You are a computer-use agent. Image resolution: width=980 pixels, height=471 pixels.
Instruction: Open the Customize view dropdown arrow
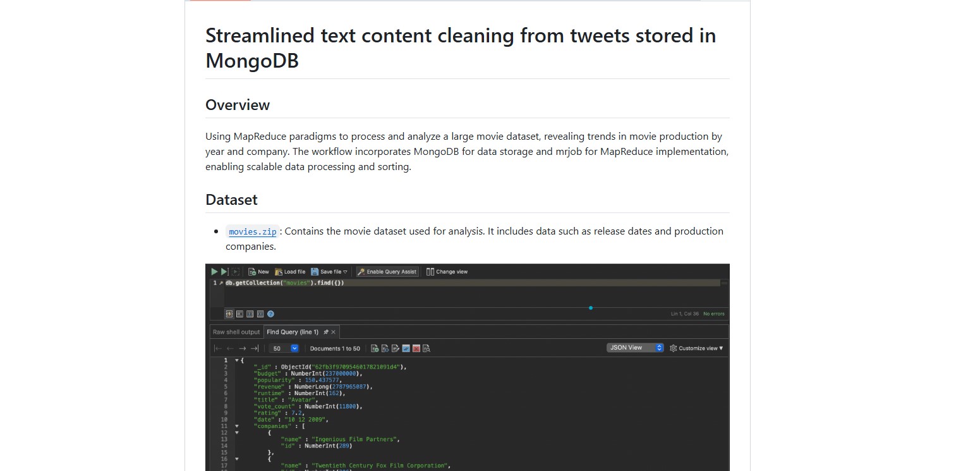click(x=721, y=348)
